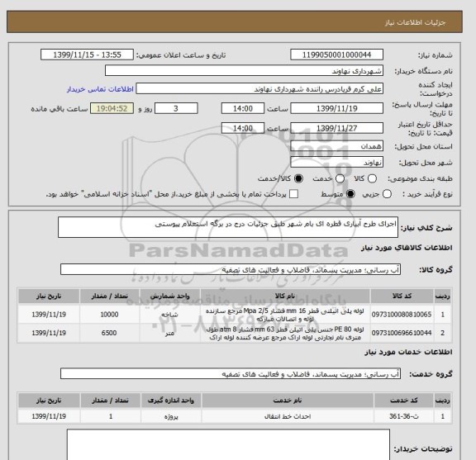
Task: Click the price validity hour 14:00 field
Action: click(x=243, y=128)
